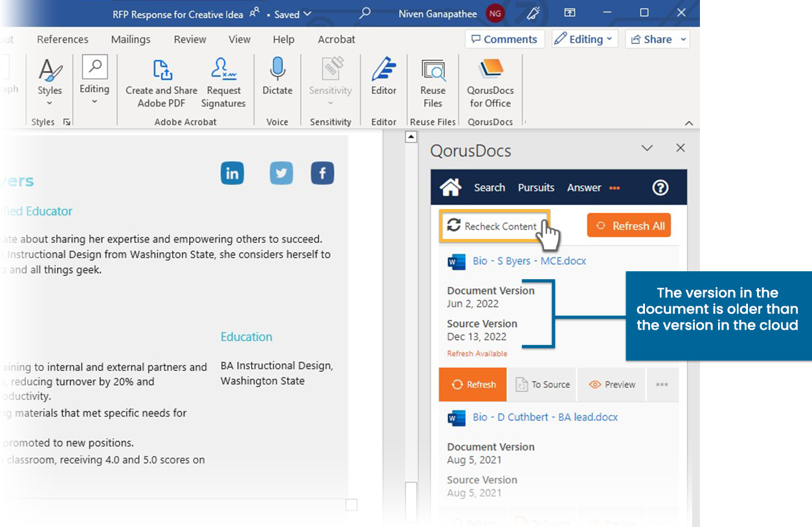This screenshot has height=527, width=812.
Task: Click the Education heading in document
Action: [246, 337]
